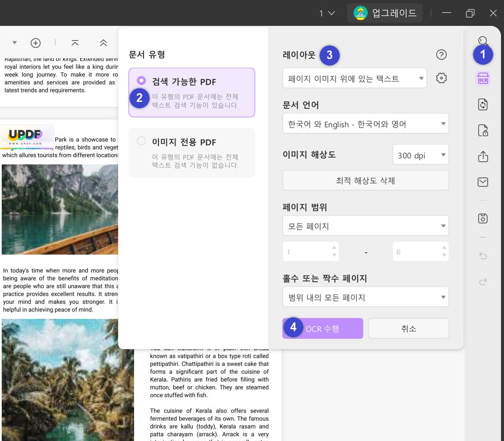Zoom in with the plus circle icon
The height and width of the screenshot is (441, 504).
[36, 43]
